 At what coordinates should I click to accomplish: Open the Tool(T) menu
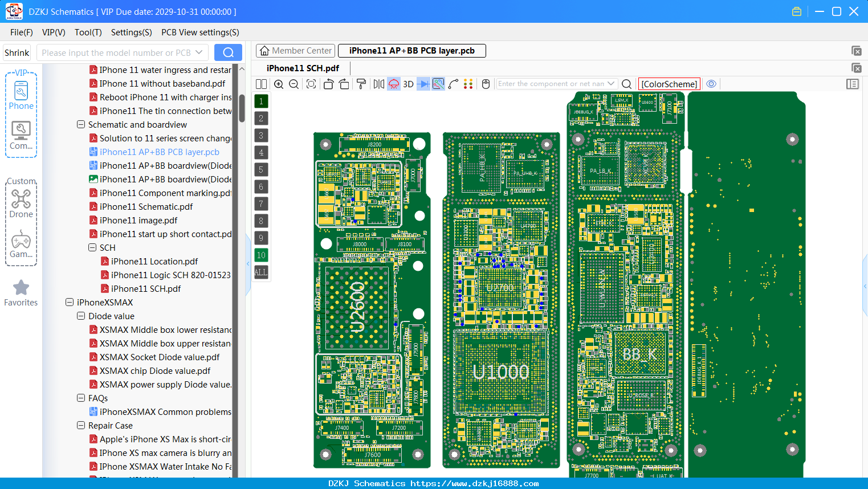point(88,32)
